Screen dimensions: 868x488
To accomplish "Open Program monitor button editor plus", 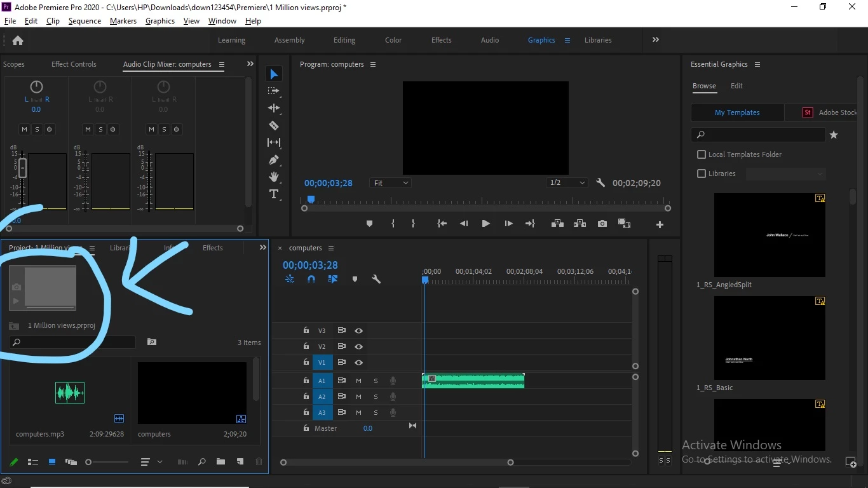I will tap(660, 224).
